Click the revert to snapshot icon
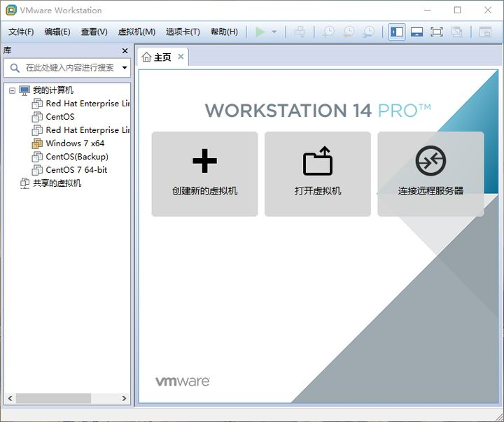The height and width of the screenshot is (422, 504). 349,31
